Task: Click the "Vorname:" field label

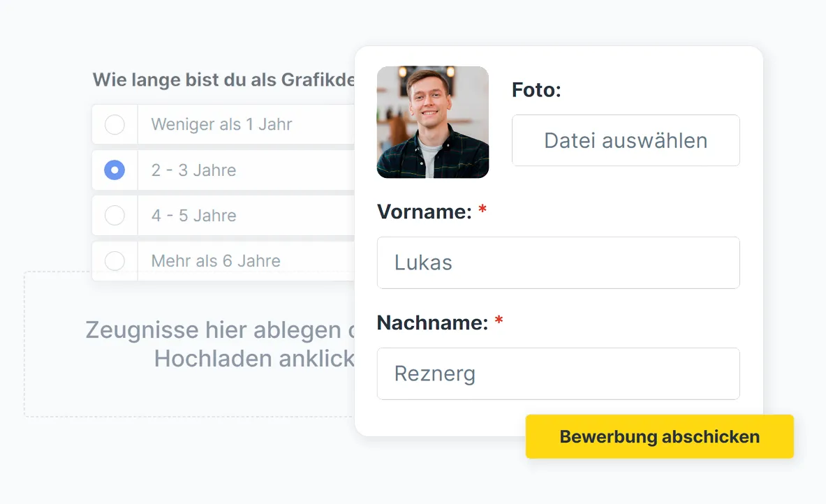Action: click(x=425, y=212)
